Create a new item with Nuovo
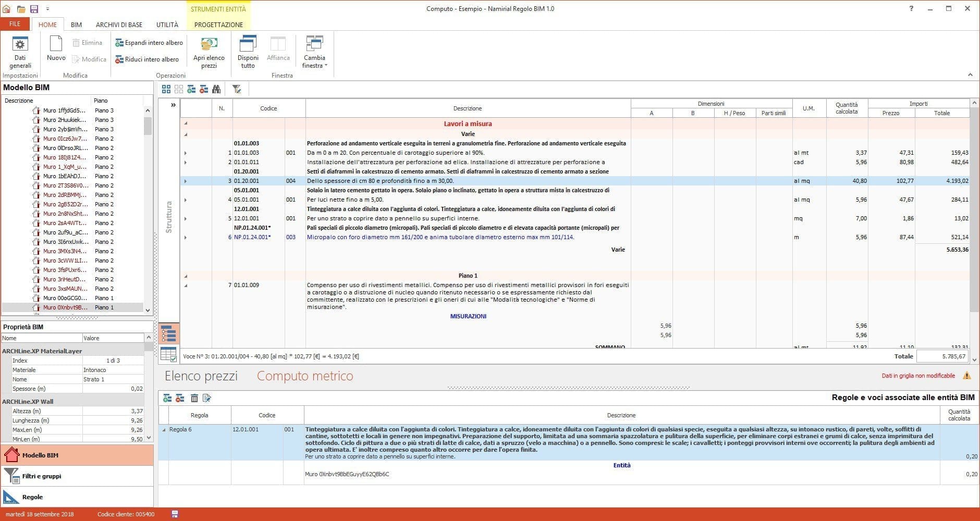The width and height of the screenshot is (980, 521). click(x=56, y=49)
